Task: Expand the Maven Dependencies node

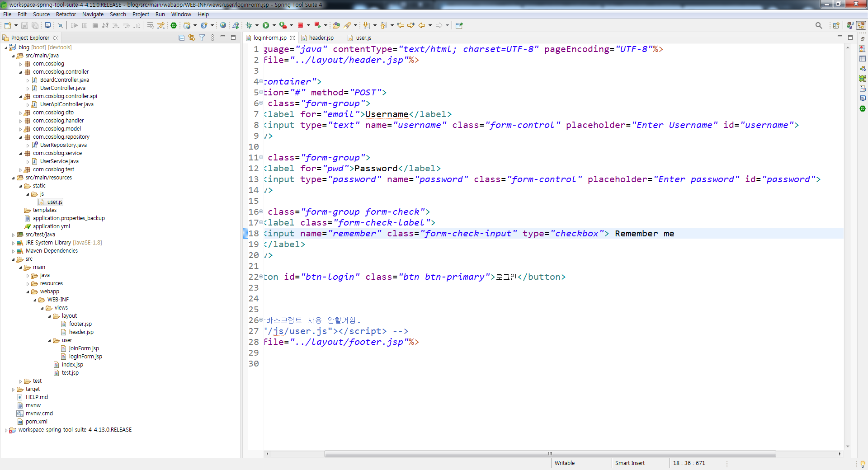Action: pos(13,251)
